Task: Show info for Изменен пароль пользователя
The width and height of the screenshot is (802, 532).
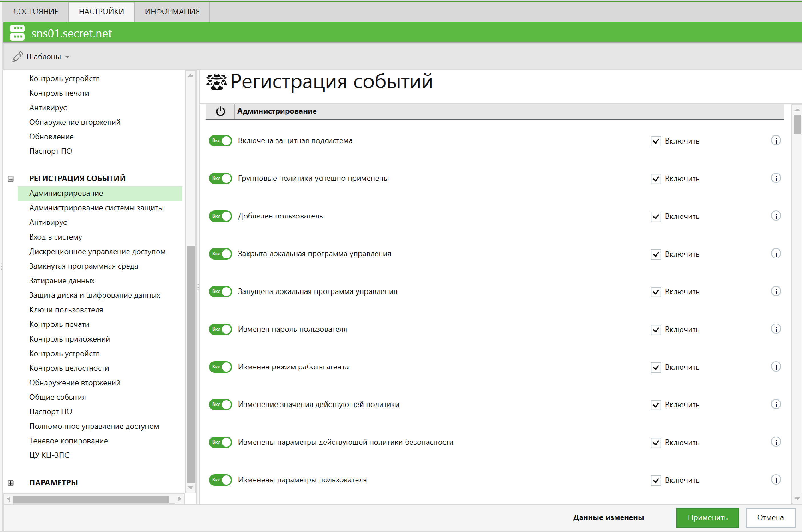Action: 775,329
